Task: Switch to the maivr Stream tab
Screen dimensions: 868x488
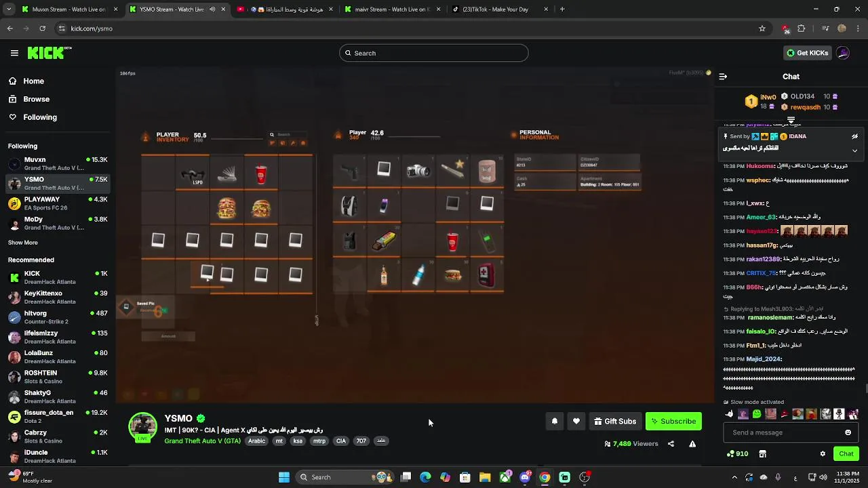Action: point(392,9)
